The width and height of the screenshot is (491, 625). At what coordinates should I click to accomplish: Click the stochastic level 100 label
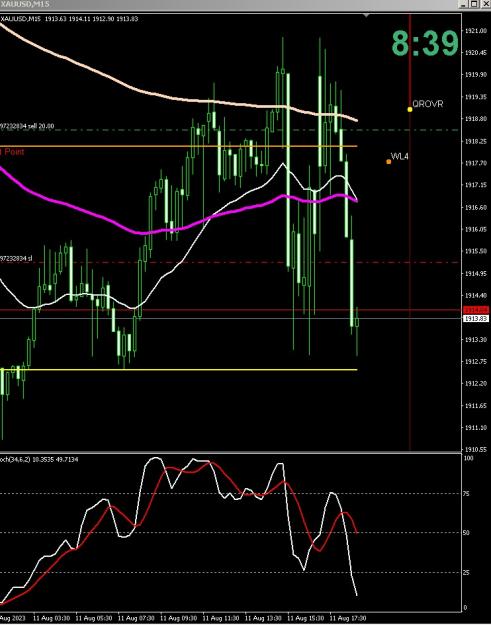pos(468,458)
